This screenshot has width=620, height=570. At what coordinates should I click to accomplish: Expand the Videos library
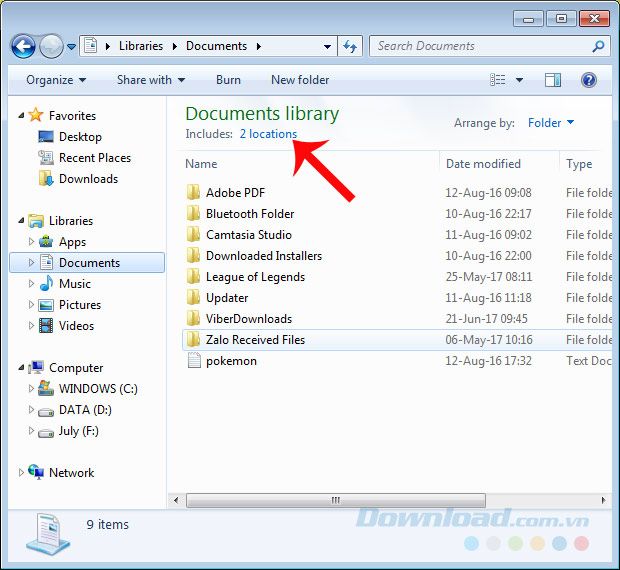pyautogui.click(x=31, y=325)
